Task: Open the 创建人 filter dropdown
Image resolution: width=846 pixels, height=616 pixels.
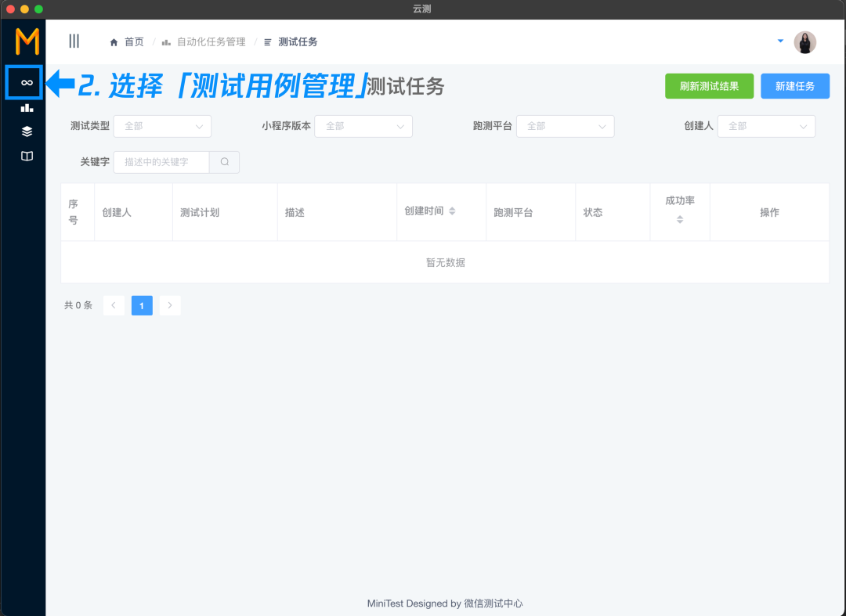Action: (x=766, y=126)
